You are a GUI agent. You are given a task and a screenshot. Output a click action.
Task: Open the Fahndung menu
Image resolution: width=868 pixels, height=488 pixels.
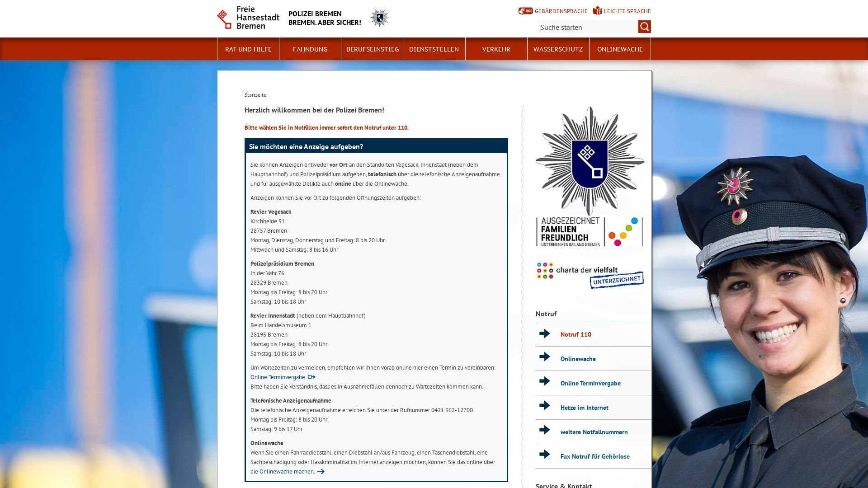[310, 49]
